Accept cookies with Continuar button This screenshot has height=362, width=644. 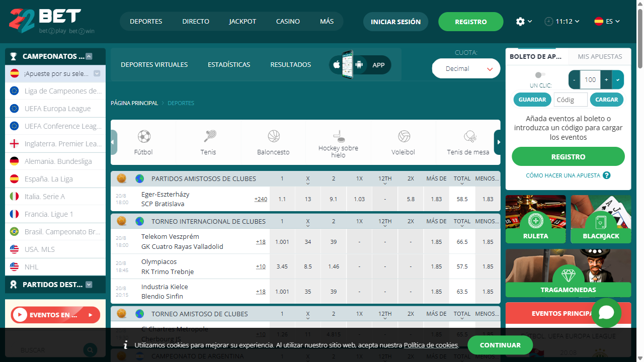500,345
